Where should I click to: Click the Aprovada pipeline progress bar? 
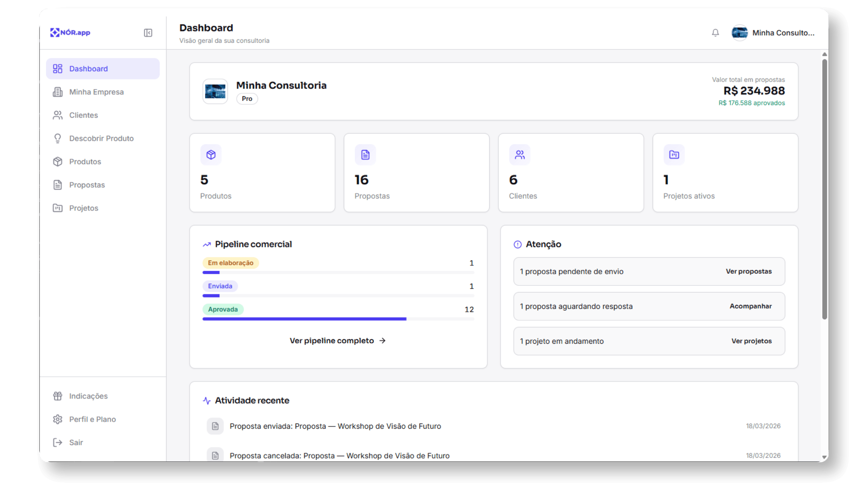(x=338, y=319)
